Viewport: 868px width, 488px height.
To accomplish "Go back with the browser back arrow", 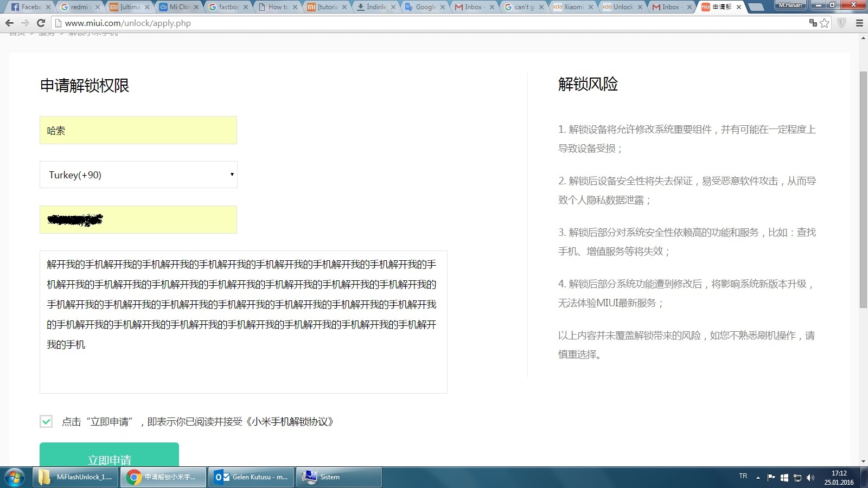I will 9,23.
